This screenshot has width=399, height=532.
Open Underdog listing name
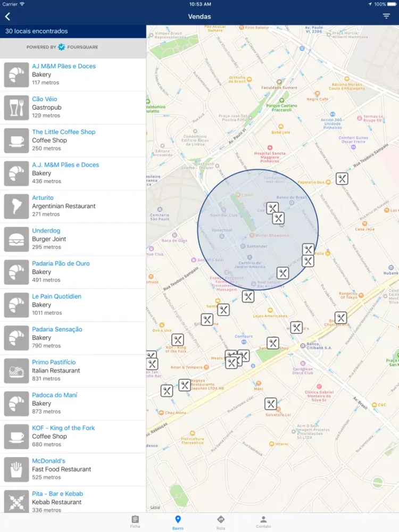coord(46,231)
